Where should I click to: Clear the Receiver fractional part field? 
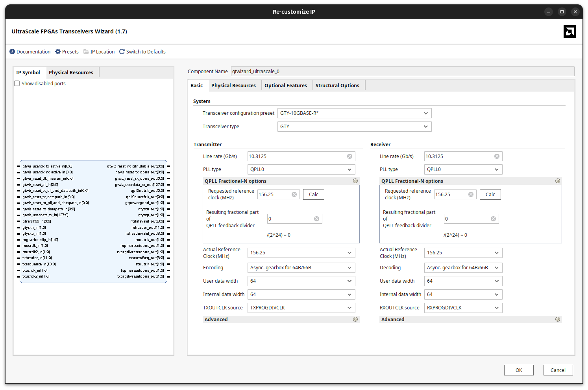(493, 219)
